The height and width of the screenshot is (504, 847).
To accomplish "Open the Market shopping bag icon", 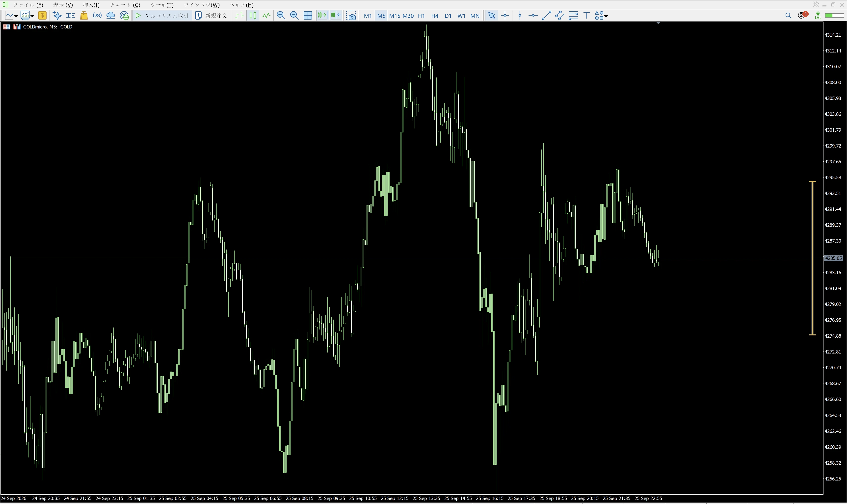I will coord(84,16).
